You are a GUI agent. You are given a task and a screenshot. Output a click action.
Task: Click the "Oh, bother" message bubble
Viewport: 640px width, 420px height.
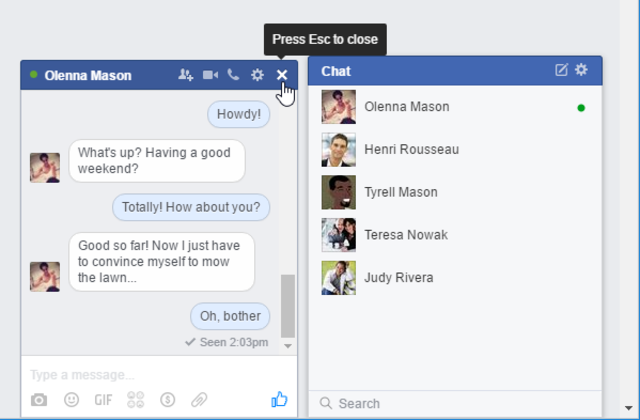pyautogui.click(x=230, y=316)
